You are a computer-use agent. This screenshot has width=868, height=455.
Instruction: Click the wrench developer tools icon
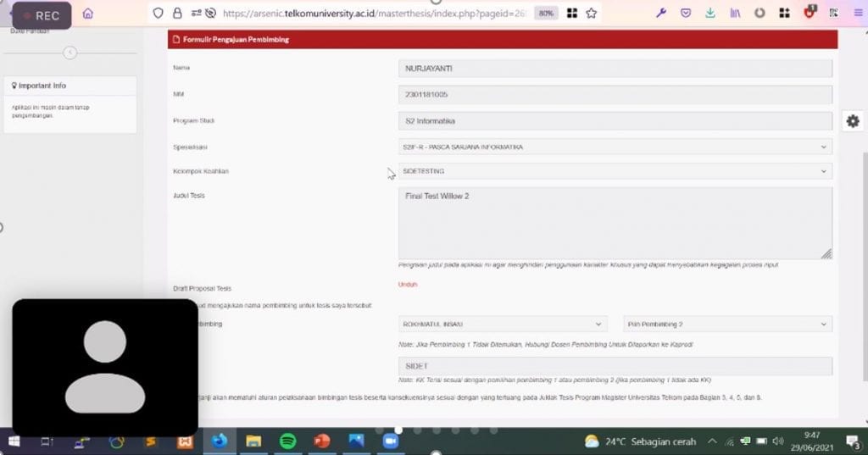pyautogui.click(x=662, y=14)
